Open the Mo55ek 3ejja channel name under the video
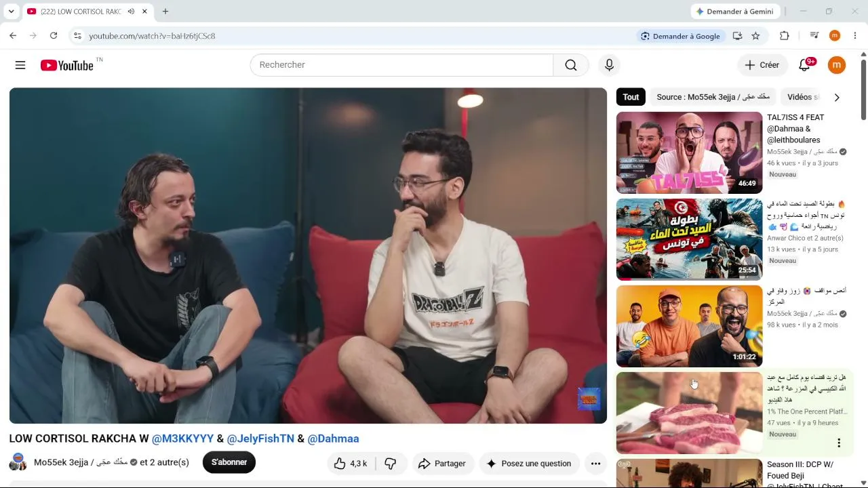The width and height of the screenshot is (868, 488). click(81, 462)
